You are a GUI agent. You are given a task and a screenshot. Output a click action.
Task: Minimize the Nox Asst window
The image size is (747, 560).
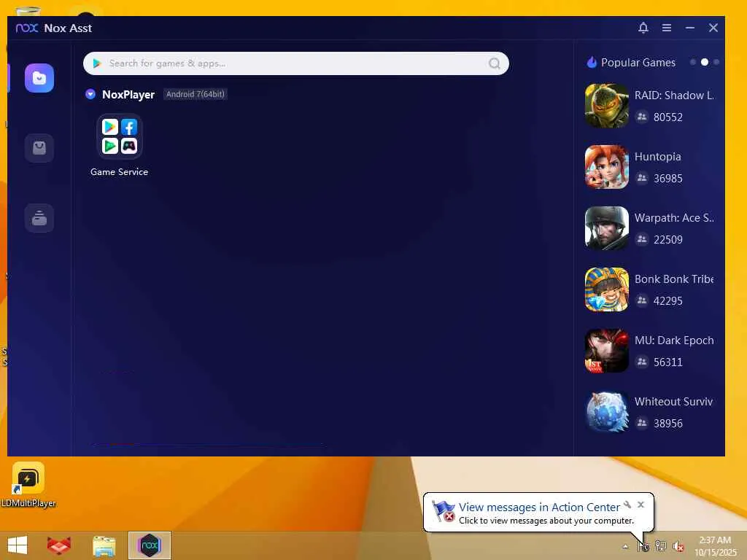[x=690, y=28]
